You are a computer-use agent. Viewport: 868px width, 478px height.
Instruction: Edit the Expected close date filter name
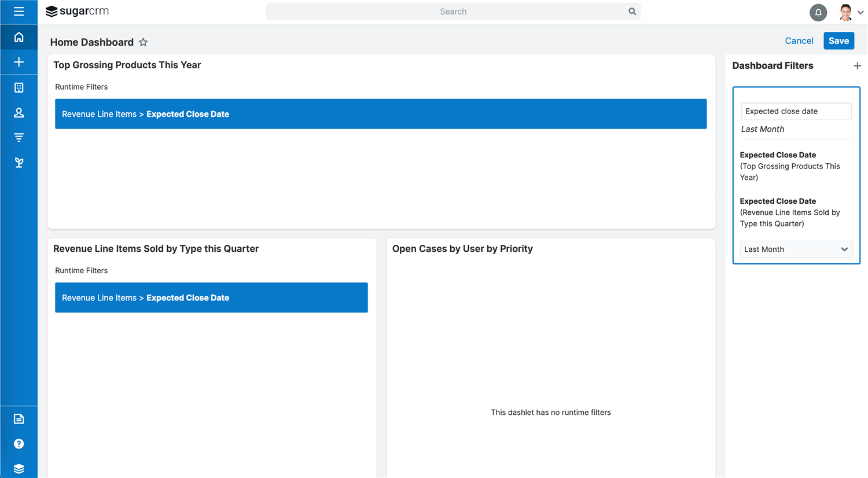(796, 111)
